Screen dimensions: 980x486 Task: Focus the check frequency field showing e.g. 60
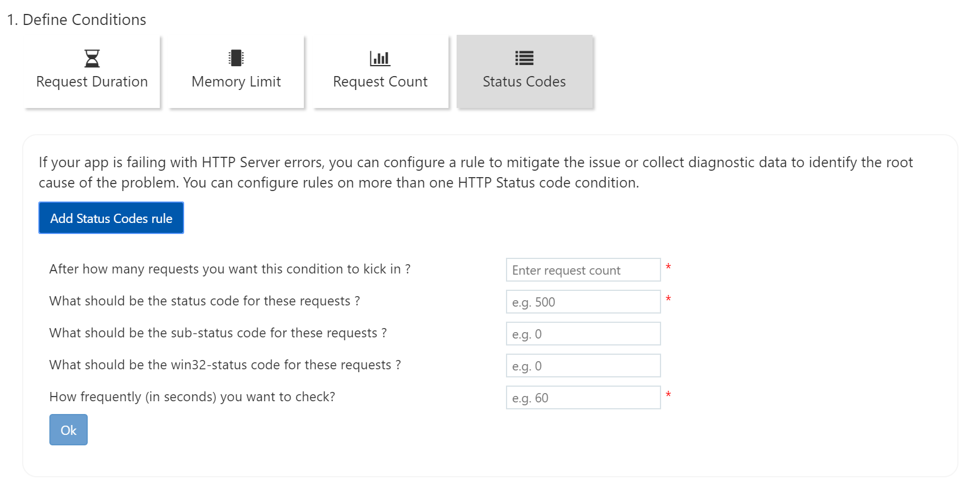pos(583,398)
